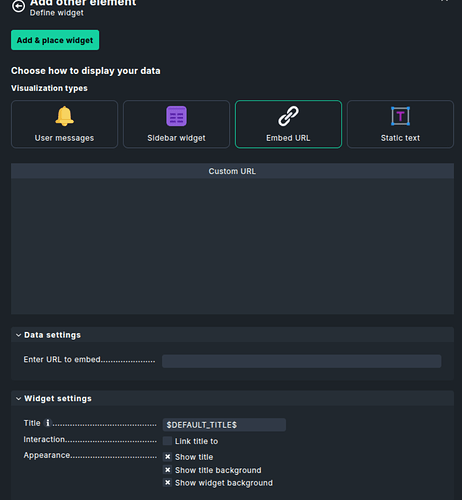Viewport: 462px width, 500px height.
Task: Pick the Static text T icon
Action: [400, 116]
